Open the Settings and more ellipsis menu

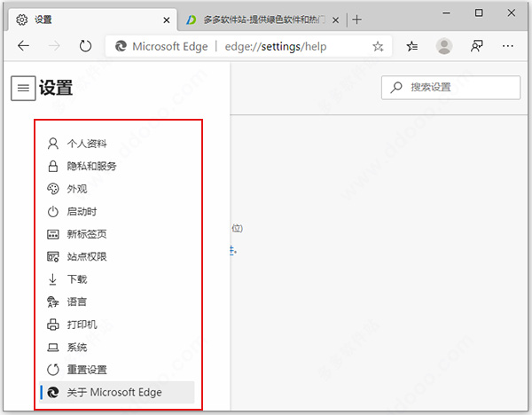(x=508, y=46)
